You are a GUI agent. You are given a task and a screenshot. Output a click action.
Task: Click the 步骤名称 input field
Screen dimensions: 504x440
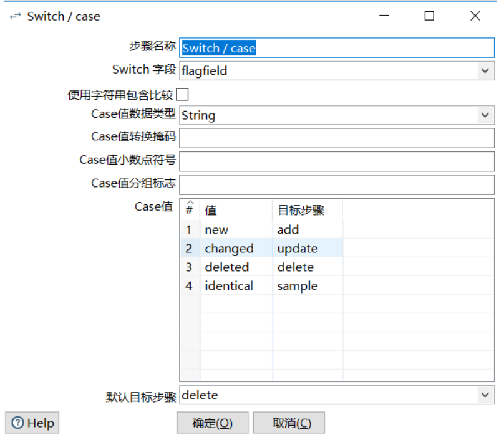(337, 48)
